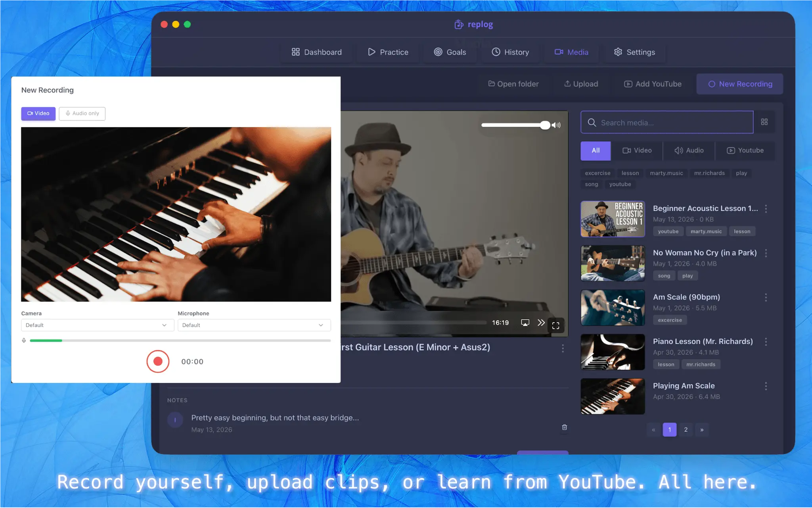Image resolution: width=812 pixels, height=508 pixels.
Task: Select the play tag filter
Action: pos(741,173)
